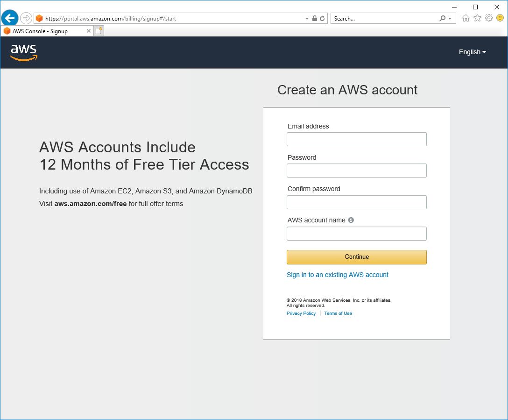Click the browser Forward arrow button
Screen dimensions: 508x420
click(x=26, y=18)
